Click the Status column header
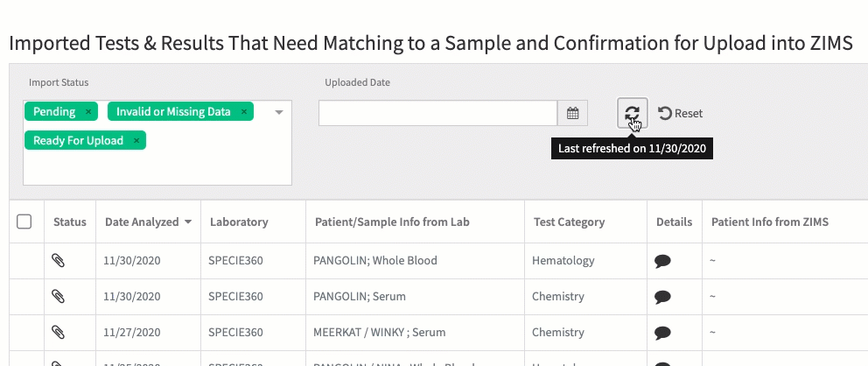The height and width of the screenshot is (366, 868). click(x=70, y=222)
